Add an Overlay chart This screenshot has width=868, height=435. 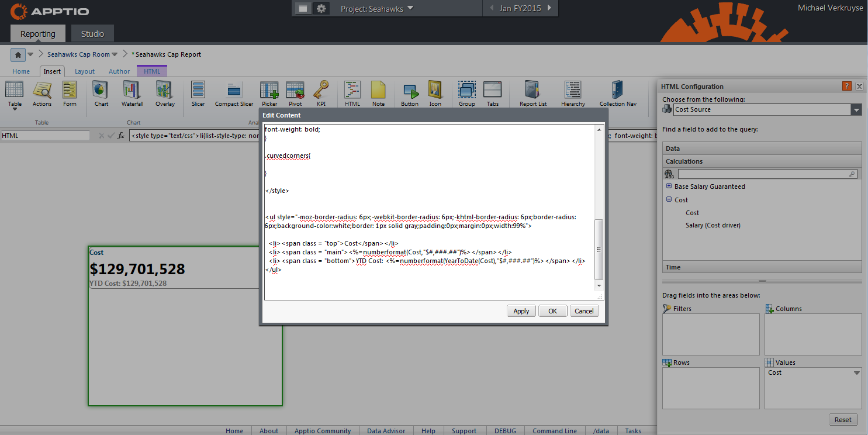[x=165, y=93]
